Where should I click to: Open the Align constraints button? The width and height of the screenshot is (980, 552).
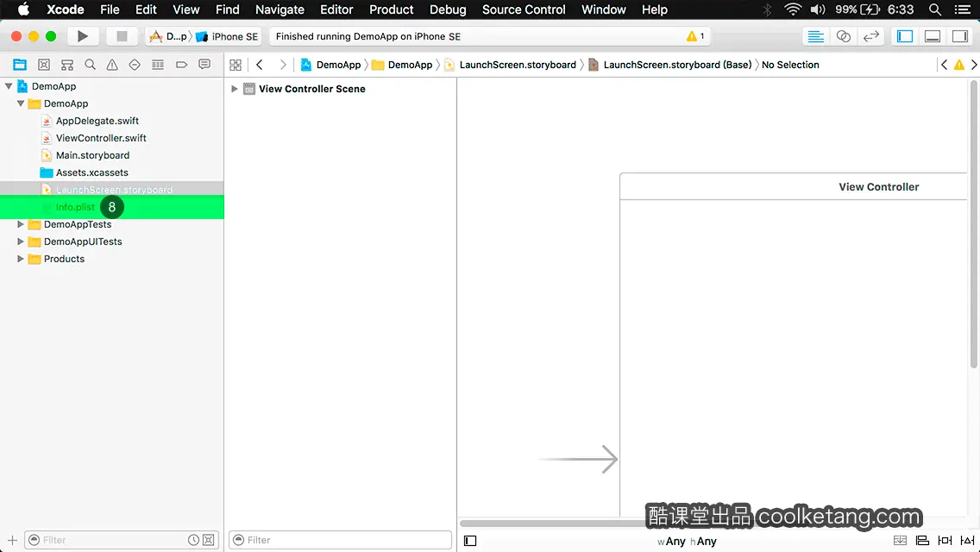point(922,541)
